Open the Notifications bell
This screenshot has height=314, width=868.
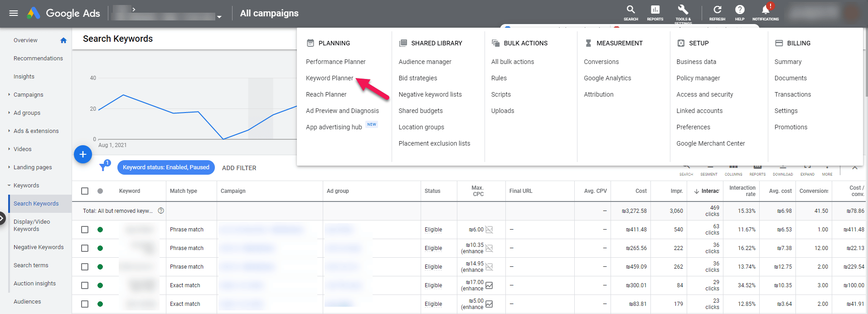(766, 13)
